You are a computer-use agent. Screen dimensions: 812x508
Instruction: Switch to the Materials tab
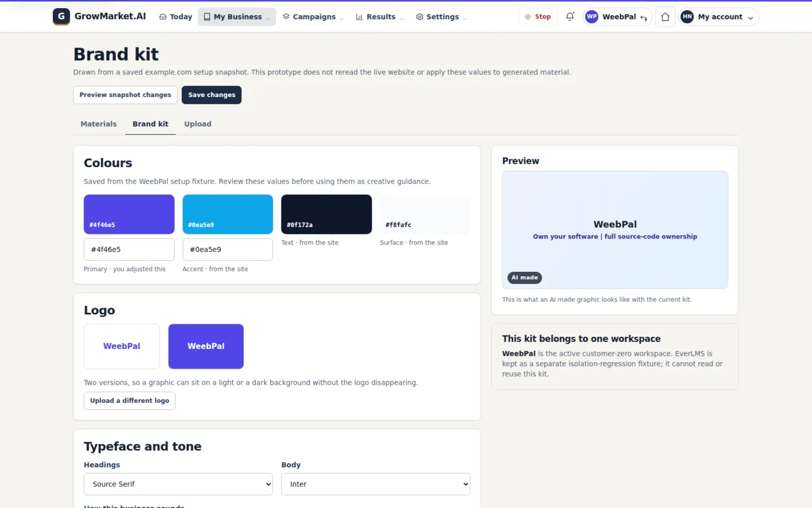(99, 124)
